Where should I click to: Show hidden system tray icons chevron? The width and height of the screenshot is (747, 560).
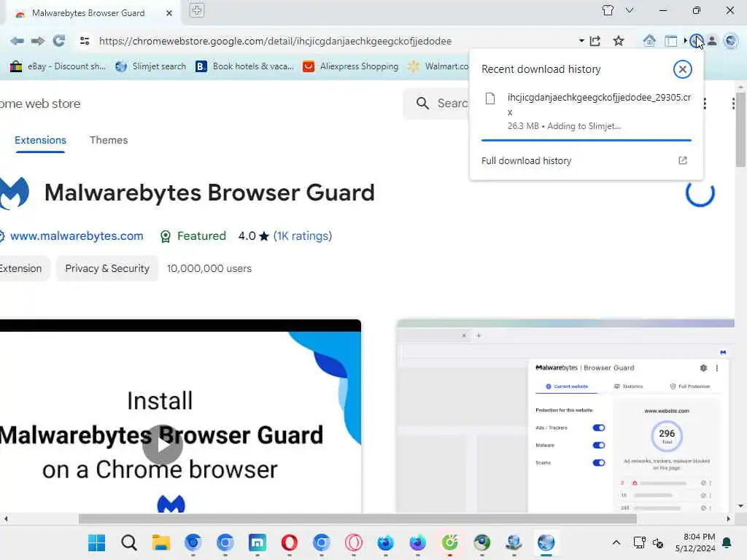(616, 542)
